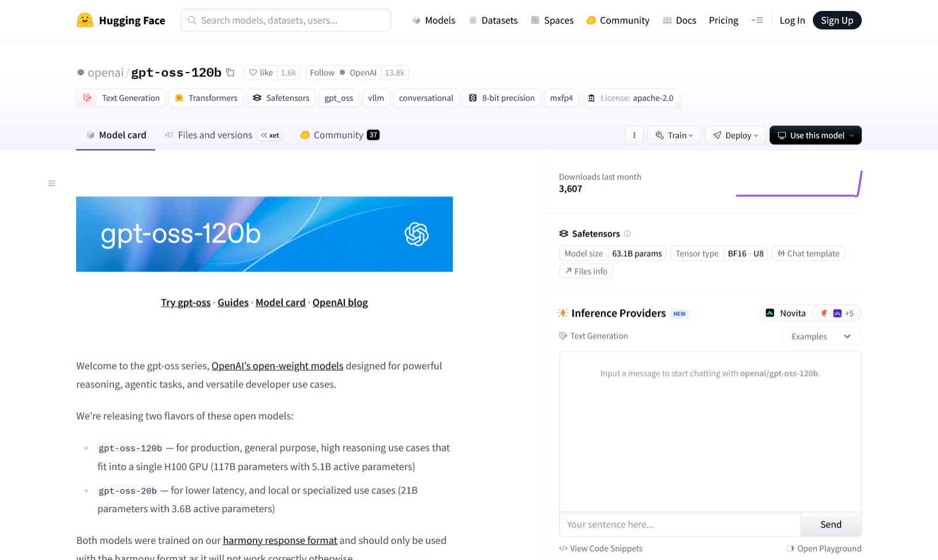
Task: Open the Playground link
Action: pos(824,548)
